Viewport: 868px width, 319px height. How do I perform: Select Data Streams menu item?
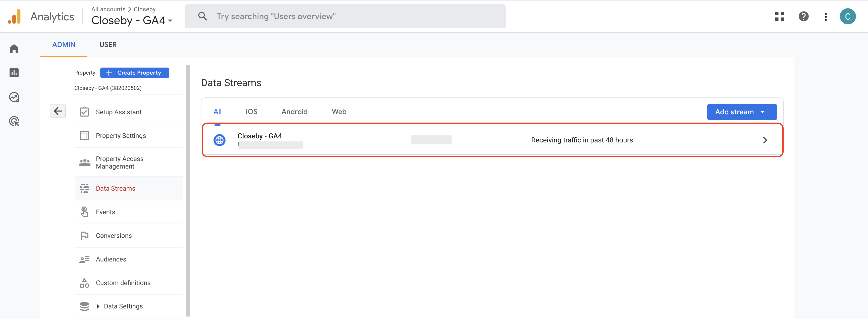coord(129,188)
